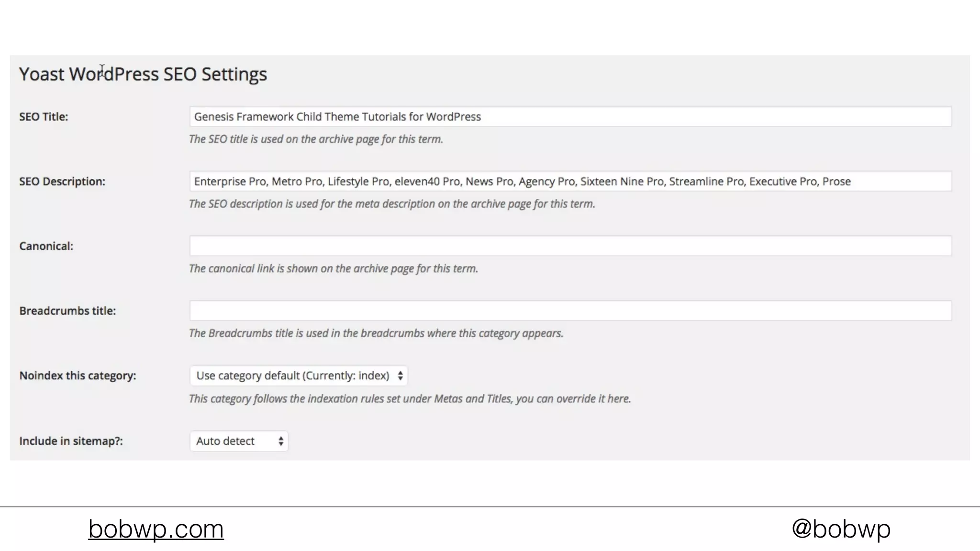Open the bobwp.com link
Screen dimensions: 980x551
(x=156, y=529)
